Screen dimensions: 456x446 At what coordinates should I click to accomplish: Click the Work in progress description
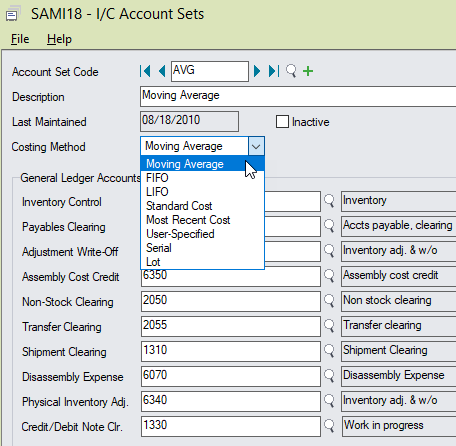[x=399, y=426]
